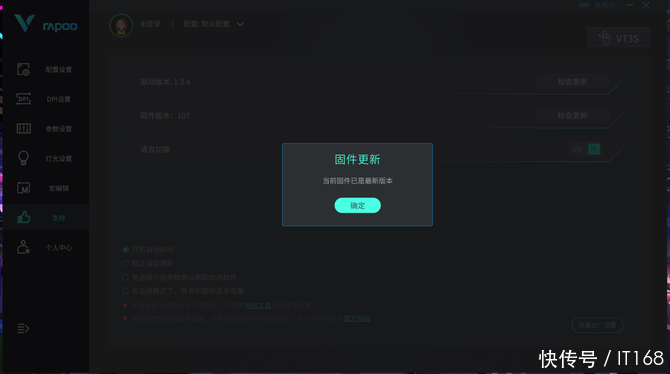Click 确定 in the 固件更新 dialog
Image resolution: width=670 pixels, height=374 pixels.
357,205
